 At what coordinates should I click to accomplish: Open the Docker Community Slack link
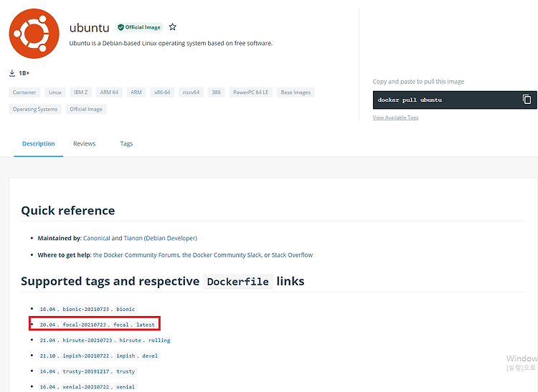(222, 255)
